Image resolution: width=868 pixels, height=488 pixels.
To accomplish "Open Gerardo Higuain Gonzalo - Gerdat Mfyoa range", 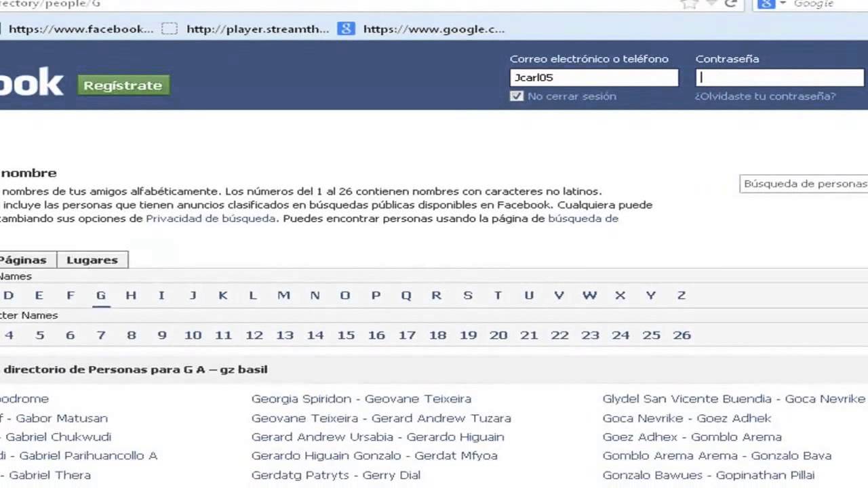I will point(374,456).
